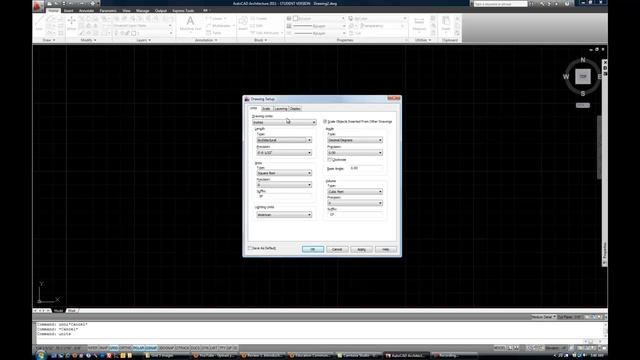Open the Length Precision dropdown
The height and width of the screenshot is (360, 640).
tap(284, 153)
